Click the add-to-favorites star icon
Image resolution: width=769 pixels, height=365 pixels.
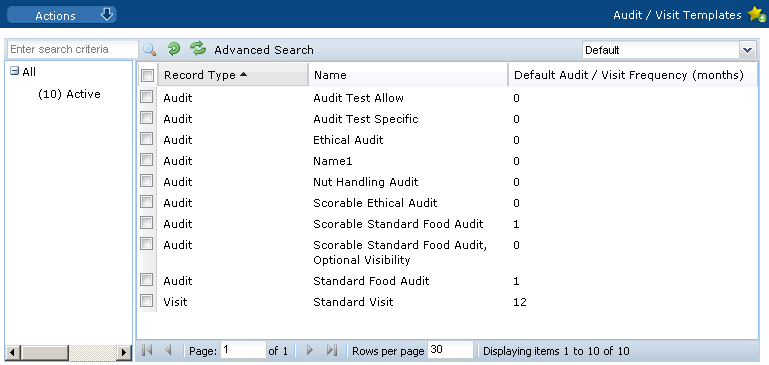click(x=757, y=15)
